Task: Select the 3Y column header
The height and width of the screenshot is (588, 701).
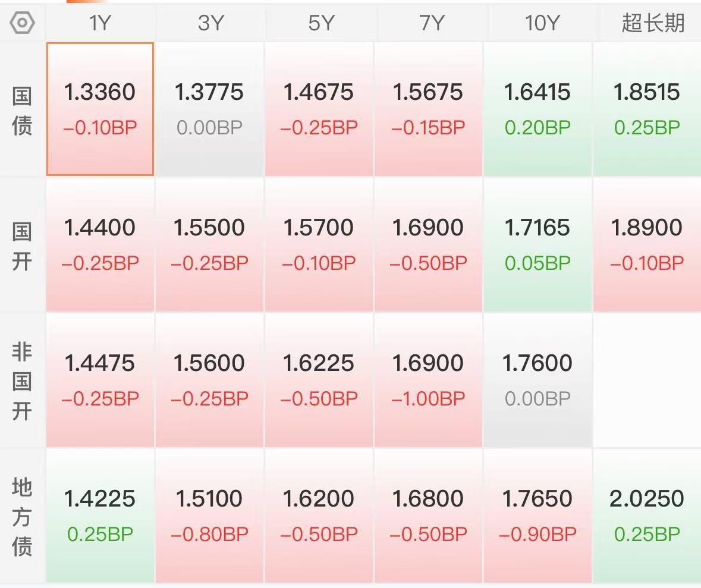Action: [x=210, y=23]
